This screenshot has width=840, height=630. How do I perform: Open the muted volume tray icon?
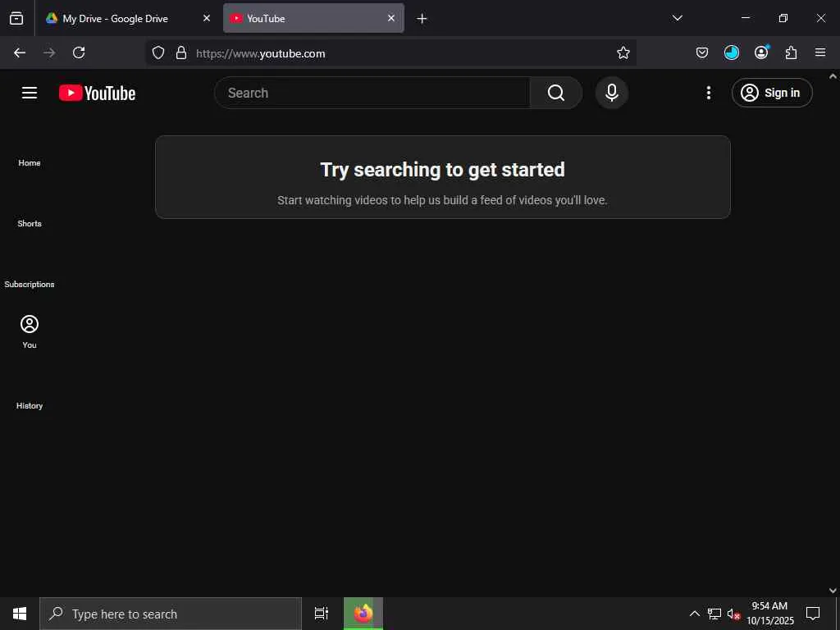click(x=733, y=614)
